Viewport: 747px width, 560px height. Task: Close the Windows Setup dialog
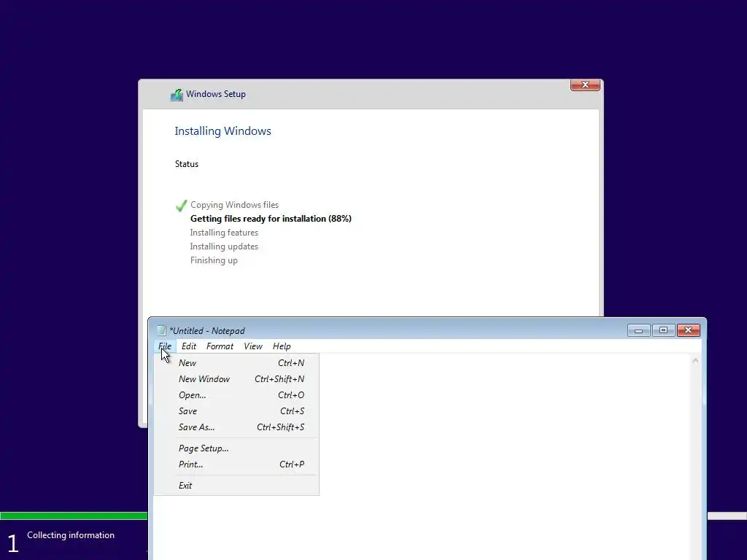585,85
